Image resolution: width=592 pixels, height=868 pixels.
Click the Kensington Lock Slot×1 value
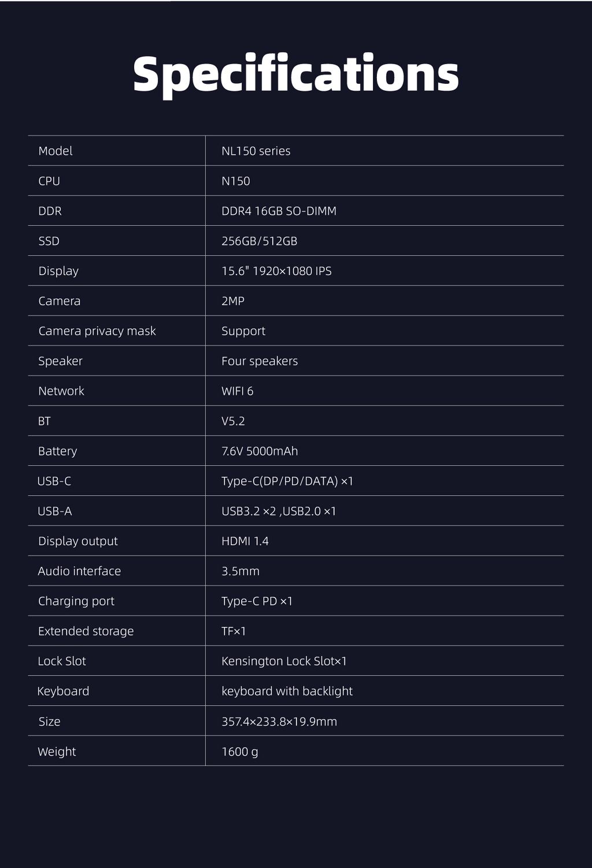(284, 661)
